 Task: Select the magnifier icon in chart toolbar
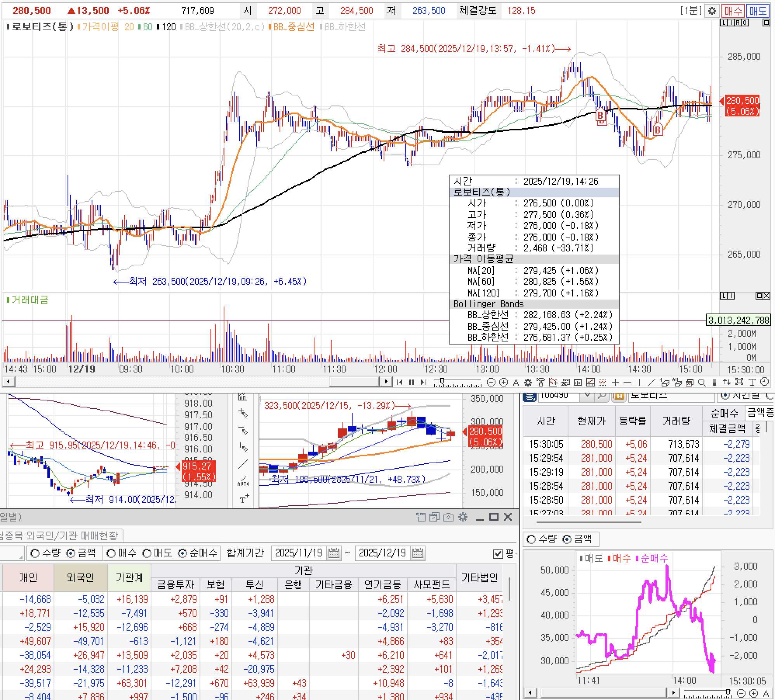click(702, 382)
